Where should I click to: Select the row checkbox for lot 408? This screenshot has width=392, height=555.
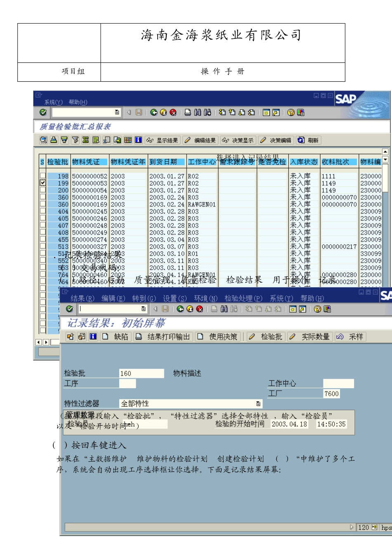pyautogui.click(x=43, y=232)
